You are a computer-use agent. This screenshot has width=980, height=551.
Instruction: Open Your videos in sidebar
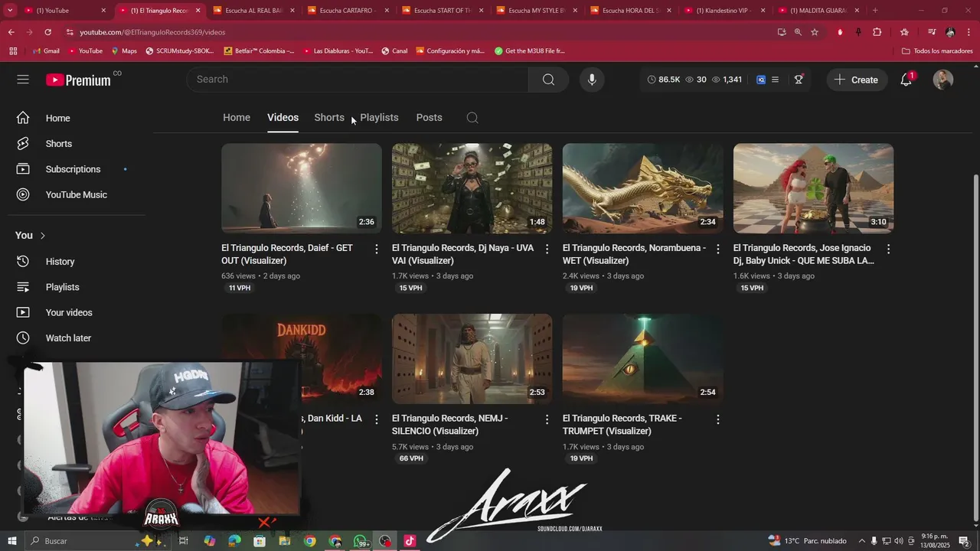click(69, 313)
